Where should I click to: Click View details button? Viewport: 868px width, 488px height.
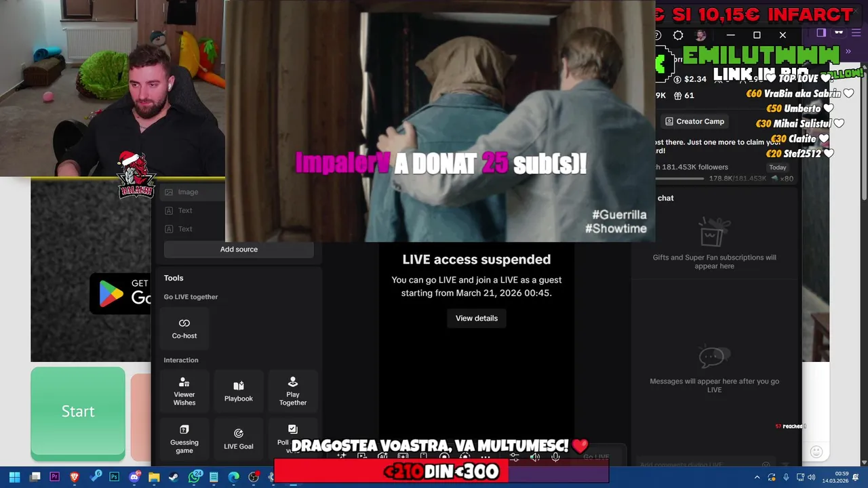[477, 319]
